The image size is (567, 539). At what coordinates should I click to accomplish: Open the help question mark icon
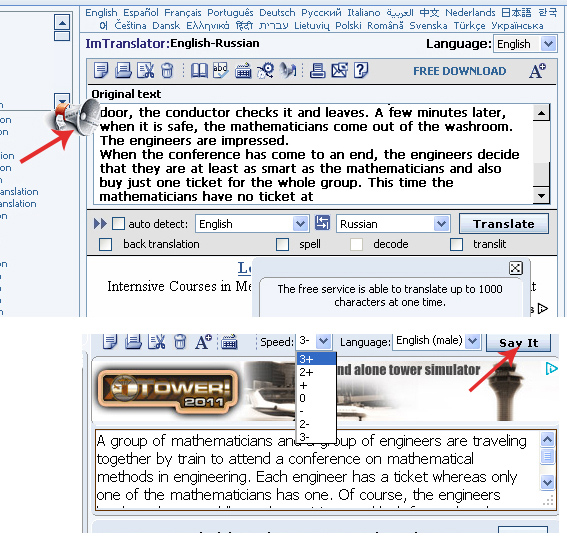click(361, 70)
